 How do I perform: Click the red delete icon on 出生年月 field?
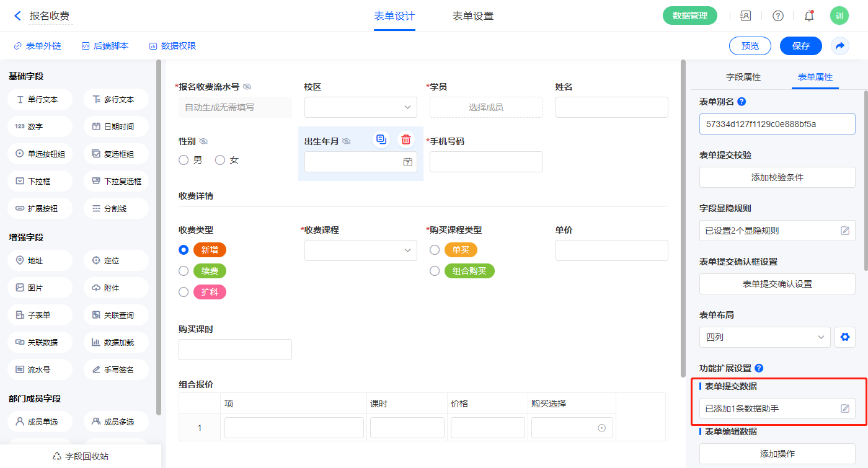click(x=405, y=139)
